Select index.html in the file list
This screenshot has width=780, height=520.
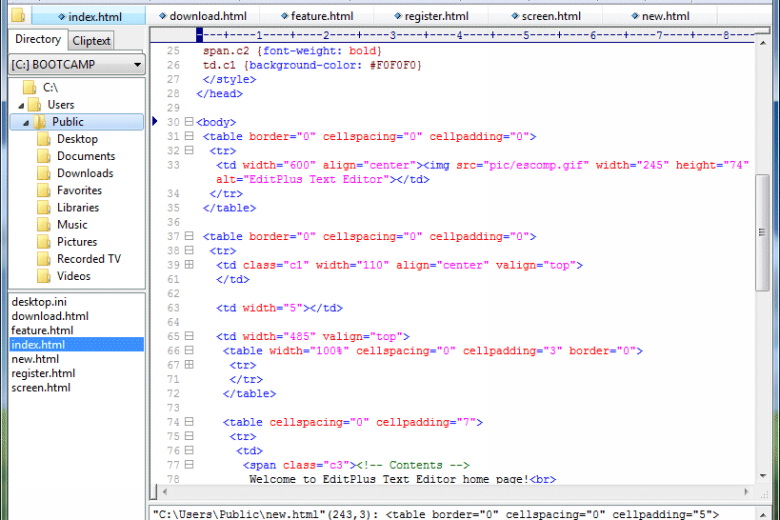[77, 345]
